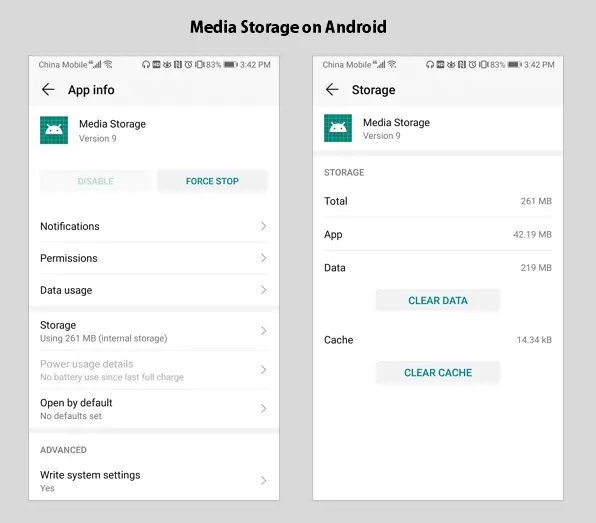Open the Storage row chevron in App info
The image size is (596, 523).
(263, 331)
